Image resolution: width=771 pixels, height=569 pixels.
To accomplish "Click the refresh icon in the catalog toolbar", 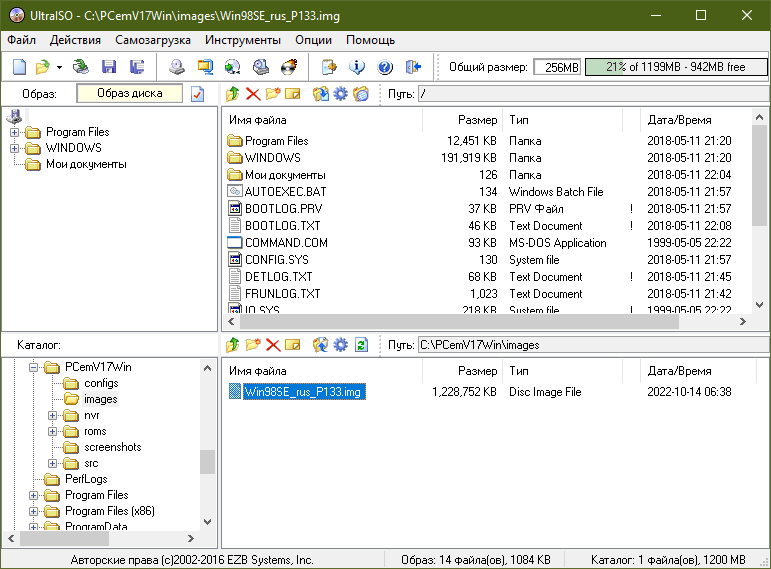I will (361, 345).
